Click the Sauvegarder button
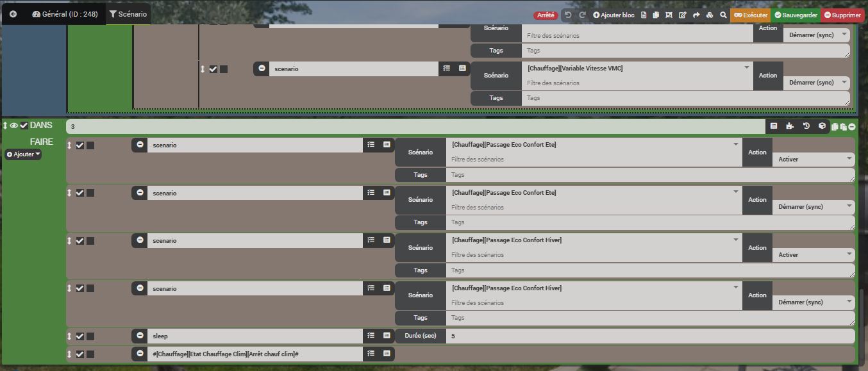The width and height of the screenshot is (868, 371). (796, 15)
